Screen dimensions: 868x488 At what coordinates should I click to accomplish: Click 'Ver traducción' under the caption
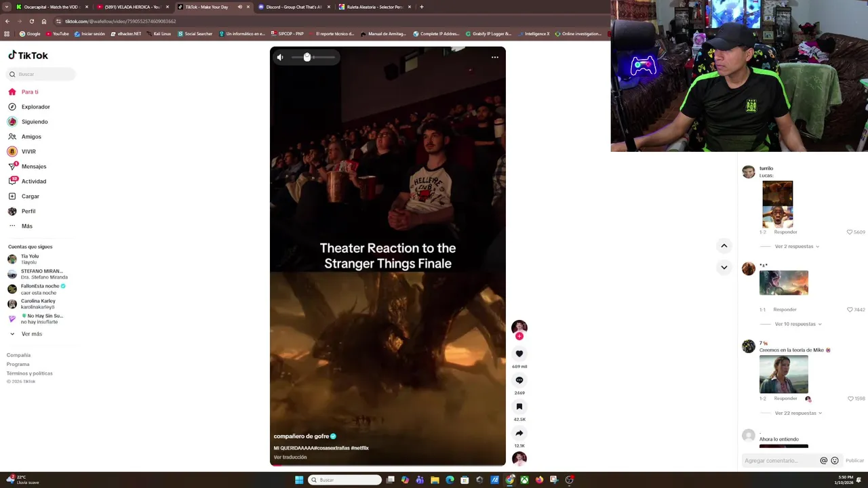pos(290,457)
